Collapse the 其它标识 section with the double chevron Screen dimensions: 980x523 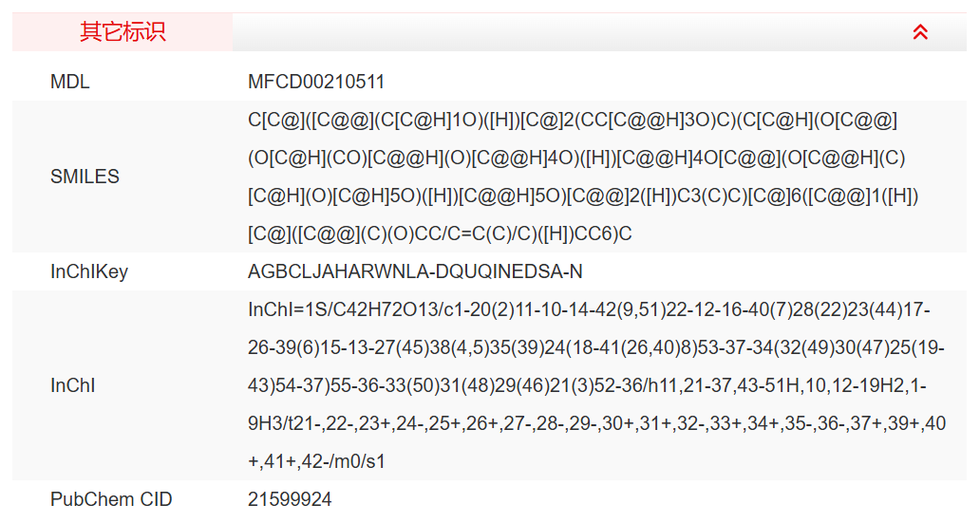(x=919, y=32)
